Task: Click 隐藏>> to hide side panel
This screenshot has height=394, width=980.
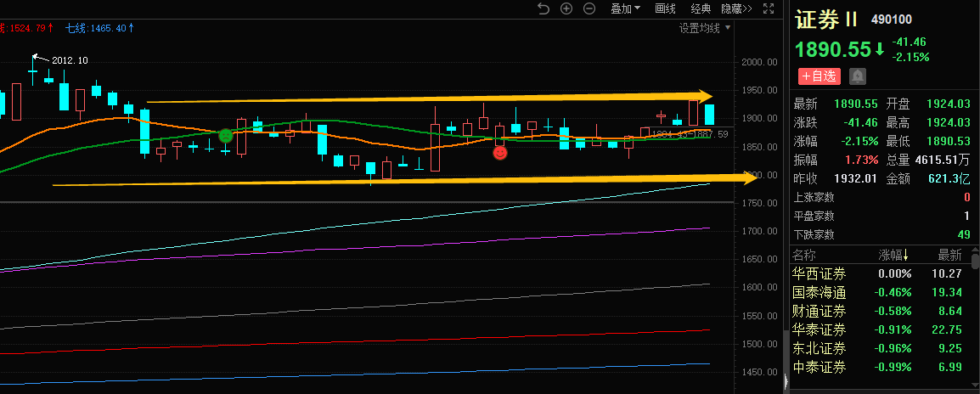Action: click(x=736, y=8)
